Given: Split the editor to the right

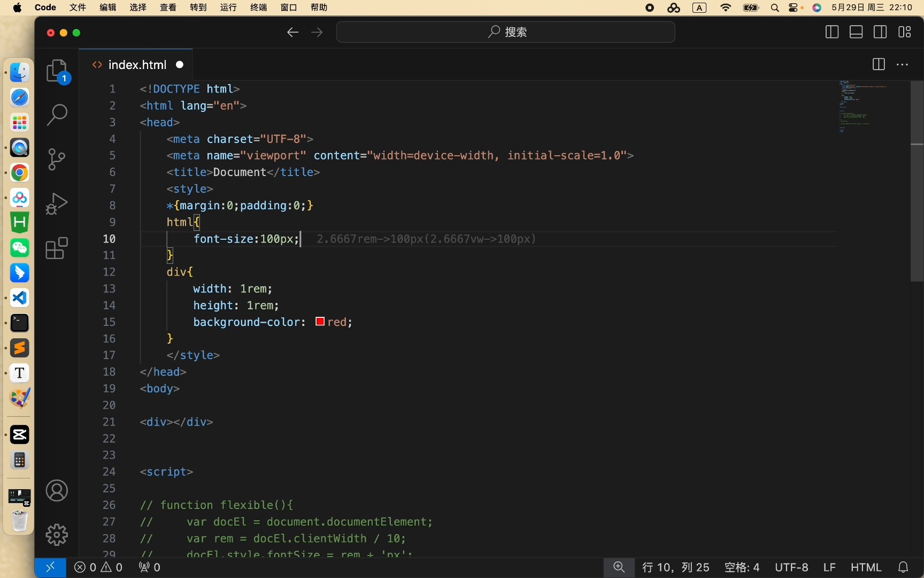Looking at the screenshot, I should click(879, 64).
